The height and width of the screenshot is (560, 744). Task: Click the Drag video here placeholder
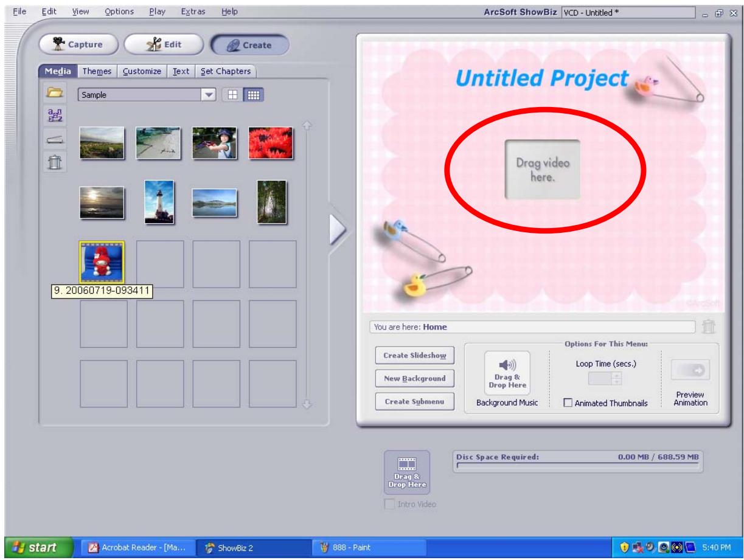coord(542,170)
